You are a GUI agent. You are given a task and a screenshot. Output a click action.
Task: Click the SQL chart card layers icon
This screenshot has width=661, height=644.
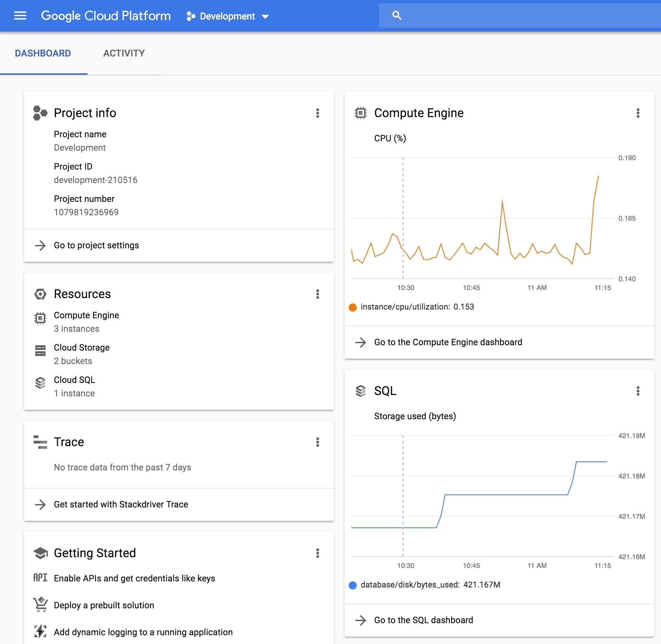coord(360,391)
